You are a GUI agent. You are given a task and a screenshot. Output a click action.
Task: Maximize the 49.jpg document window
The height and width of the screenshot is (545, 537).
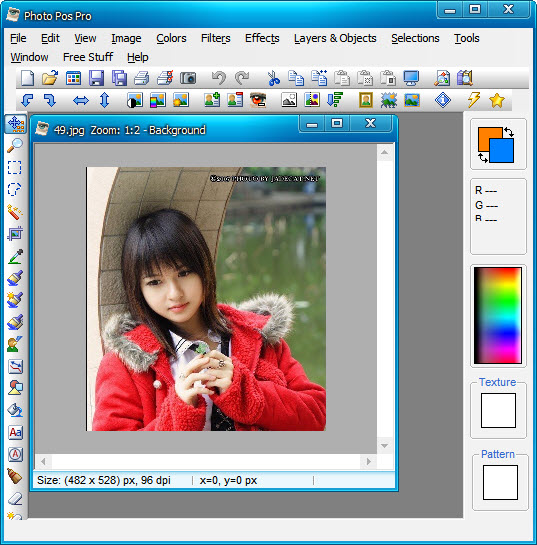[x=337, y=123]
